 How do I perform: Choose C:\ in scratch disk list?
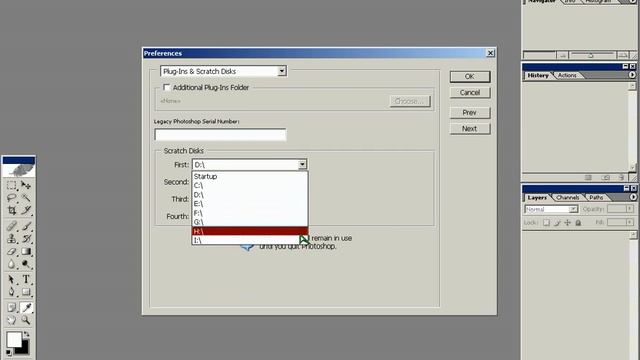point(250,185)
